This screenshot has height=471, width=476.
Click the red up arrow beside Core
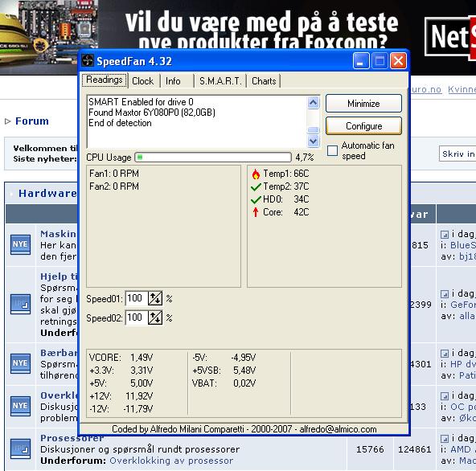[256, 212]
